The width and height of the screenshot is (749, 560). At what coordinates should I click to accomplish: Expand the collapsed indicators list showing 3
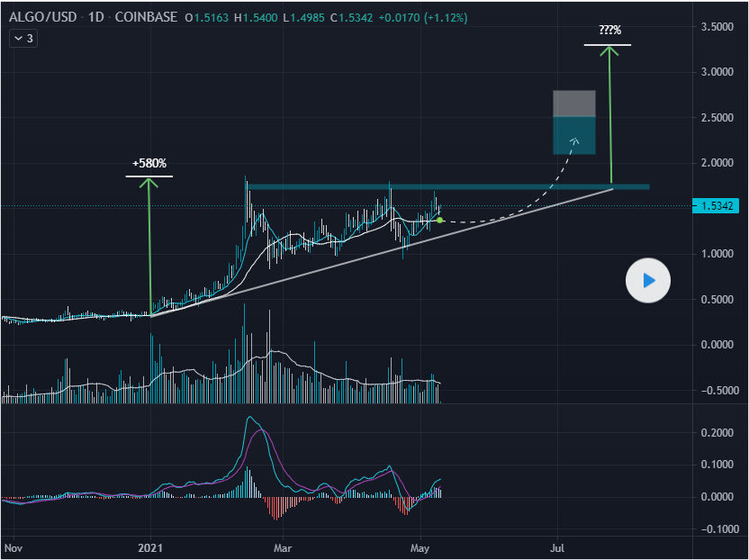(x=23, y=39)
